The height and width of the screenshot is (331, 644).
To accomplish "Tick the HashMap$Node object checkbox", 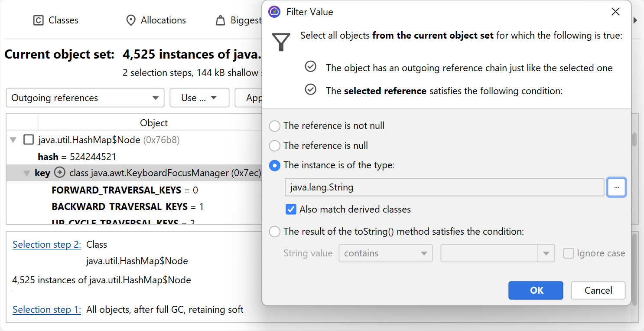I will click(x=29, y=140).
